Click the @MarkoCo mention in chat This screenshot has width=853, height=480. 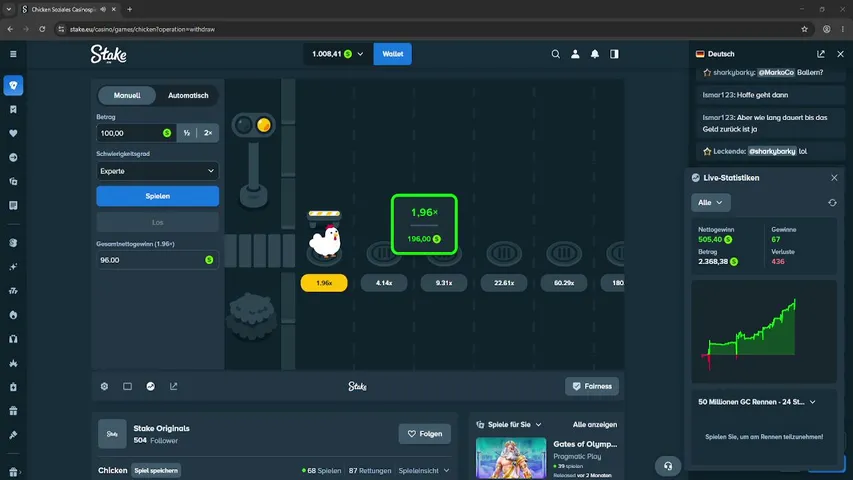pyautogui.click(x=776, y=72)
